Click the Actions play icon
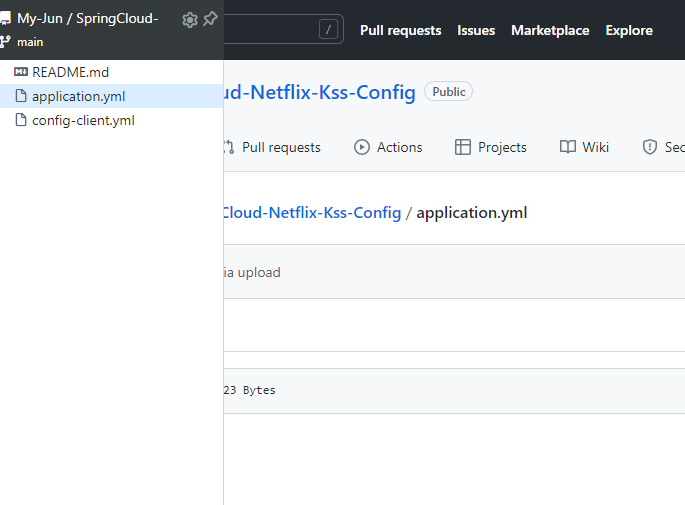Image resolution: width=685 pixels, height=505 pixels. tap(362, 147)
